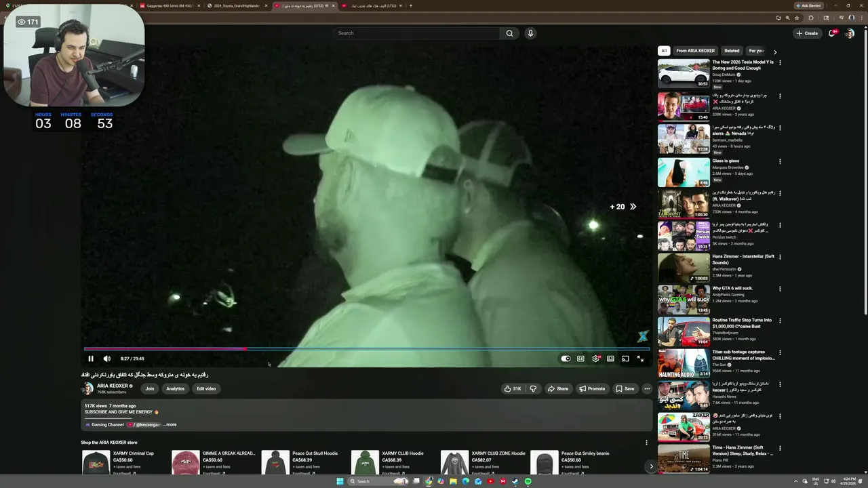Open ARIA KEOXER channel avatar
The height and width of the screenshot is (488, 868).
pos(87,388)
